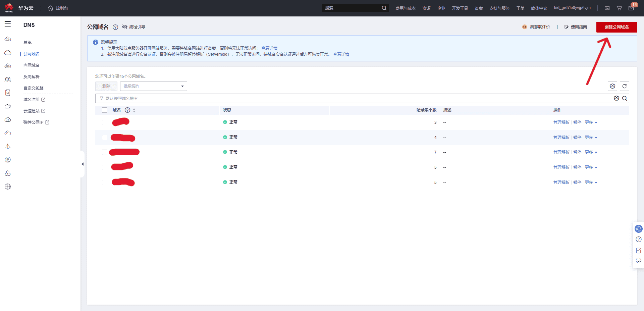Click the refresh icon above the table
The width and height of the screenshot is (644, 311).
tap(624, 86)
